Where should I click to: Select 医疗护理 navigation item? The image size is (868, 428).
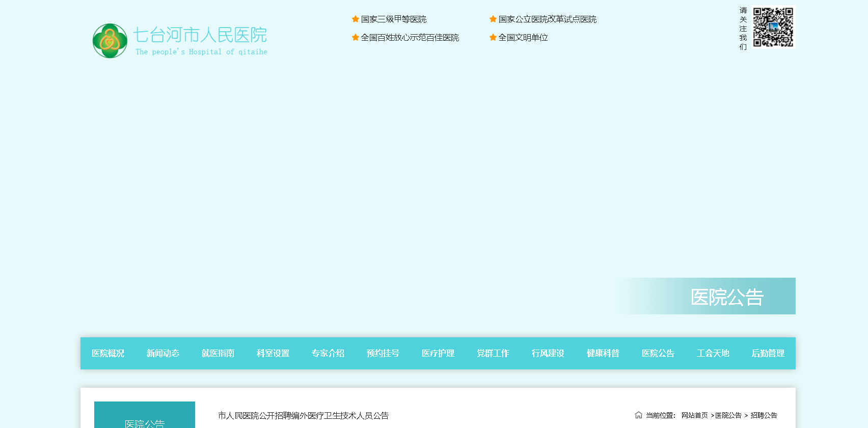[438, 353]
